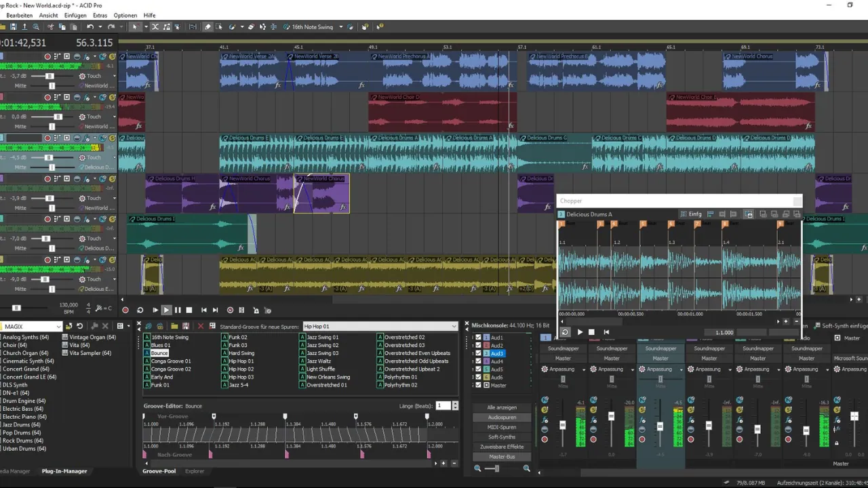Click the Redo arrow icon

tap(111, 27)
